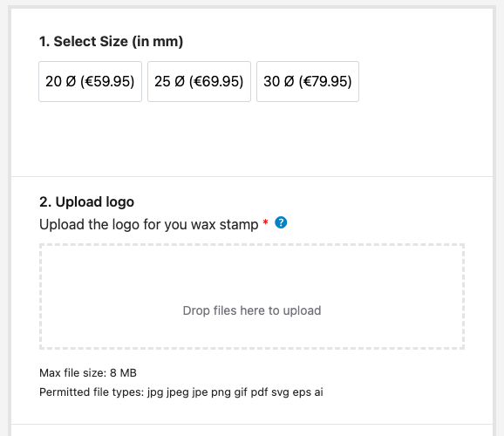Click the '2. Upload logo' heading

click(x=87, y=202)
